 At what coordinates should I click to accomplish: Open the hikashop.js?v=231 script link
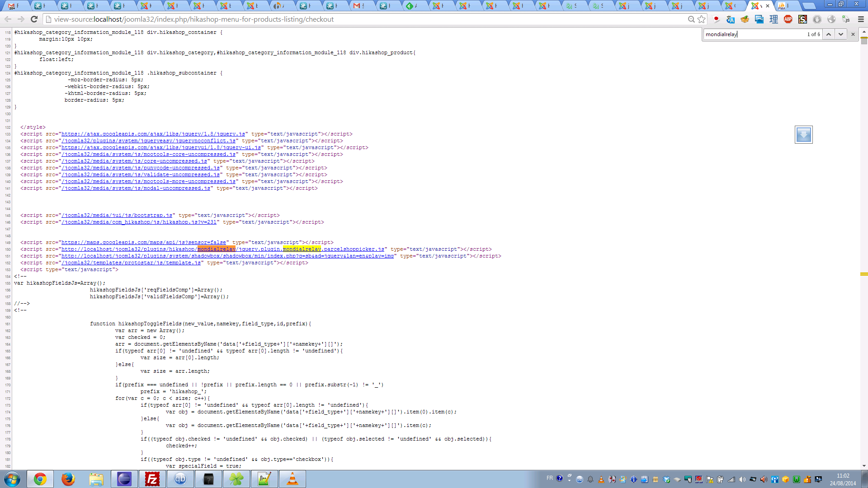140,222
